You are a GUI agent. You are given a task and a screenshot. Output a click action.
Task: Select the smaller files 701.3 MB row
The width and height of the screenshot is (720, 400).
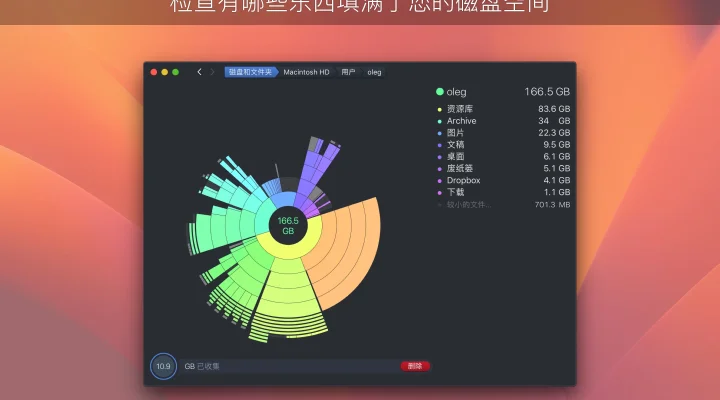[x=503, y=205]
